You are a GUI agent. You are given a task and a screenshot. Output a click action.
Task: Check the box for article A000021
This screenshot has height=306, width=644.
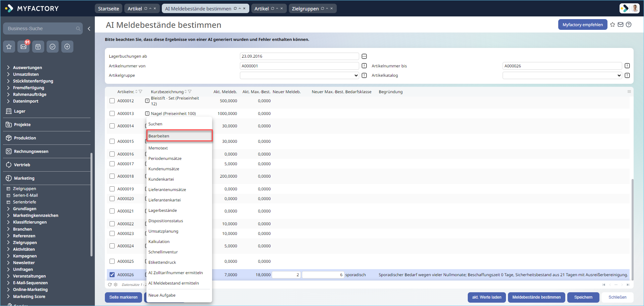(112, 211)
